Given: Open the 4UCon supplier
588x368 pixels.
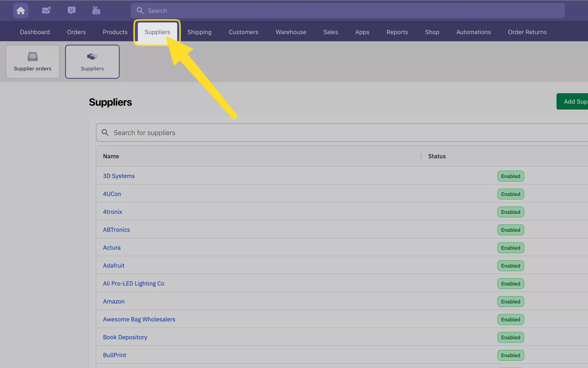Looking at the screenshot, I should click(x=112, y=194).
